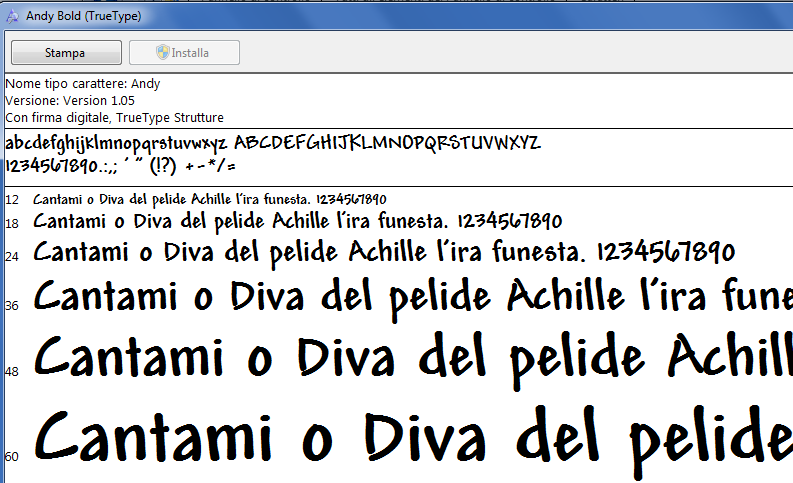Click the size 36 label

[12, 305]
